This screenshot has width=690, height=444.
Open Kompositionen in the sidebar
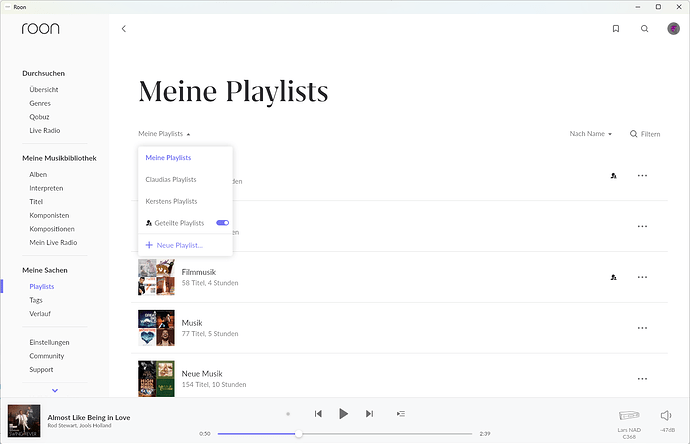(52, 229)
